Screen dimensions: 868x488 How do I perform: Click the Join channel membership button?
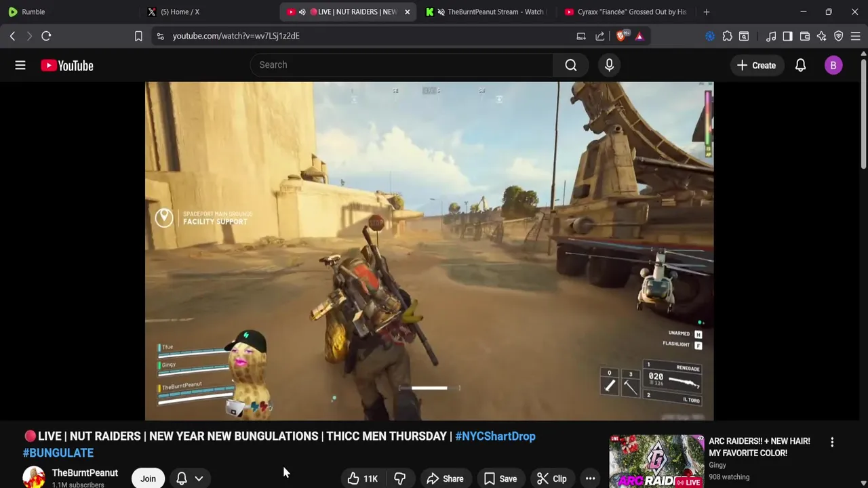click(x=148, y=479)
